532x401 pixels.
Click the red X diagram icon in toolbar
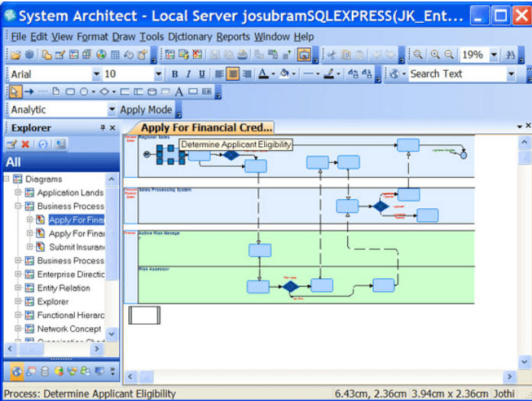(x=198, y=55)
